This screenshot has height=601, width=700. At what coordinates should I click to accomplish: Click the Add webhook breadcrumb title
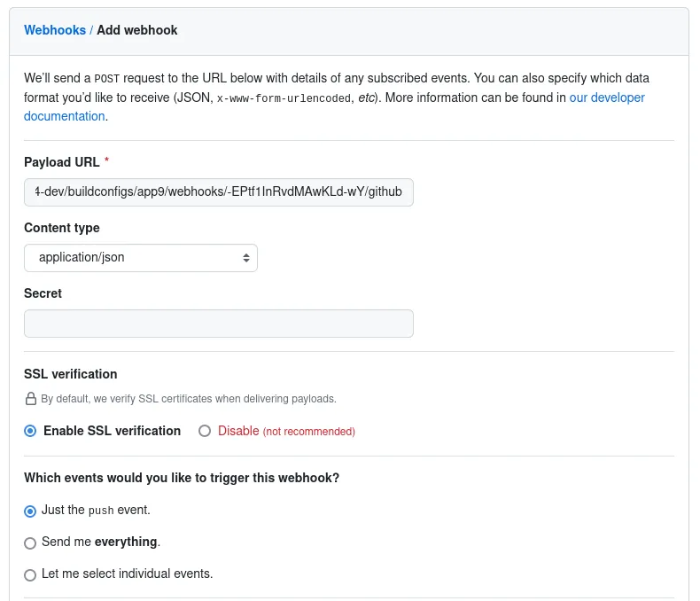coord(137,30)
